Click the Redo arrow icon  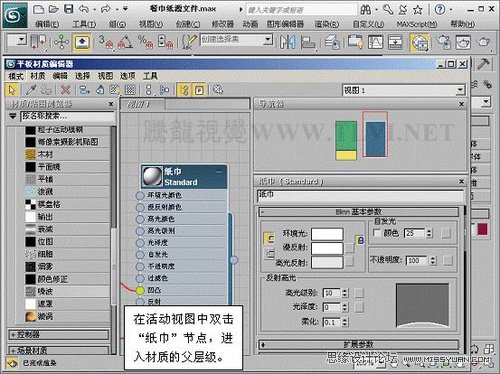106,9
